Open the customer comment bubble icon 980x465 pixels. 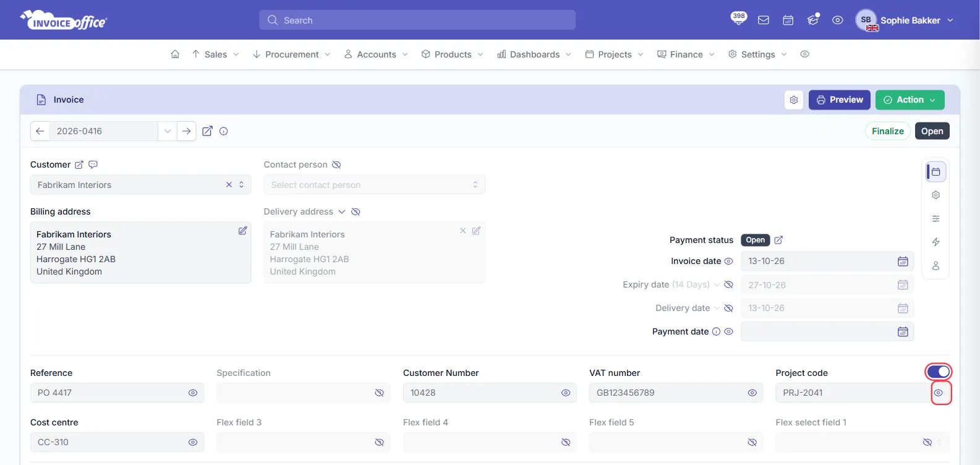pos(93,164)
